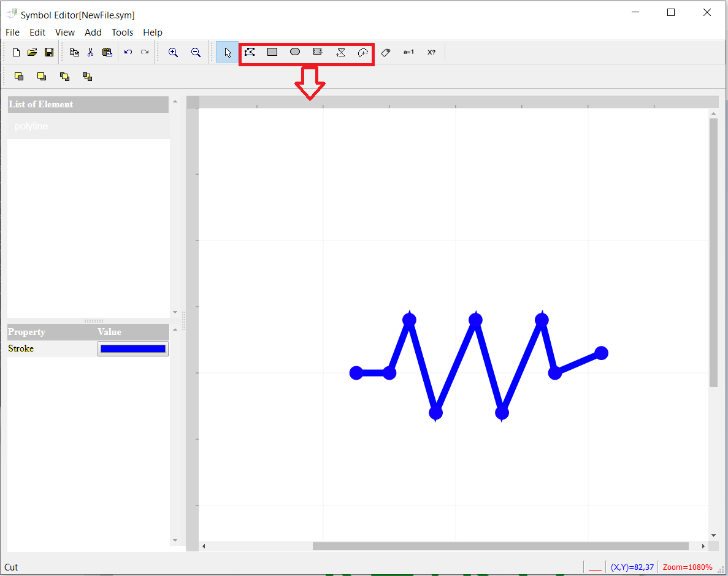Image resolution: width=728 pixels, height=576 pixels.
Task: Click fourth gray-squares order icon
Action: click(87, 77)
